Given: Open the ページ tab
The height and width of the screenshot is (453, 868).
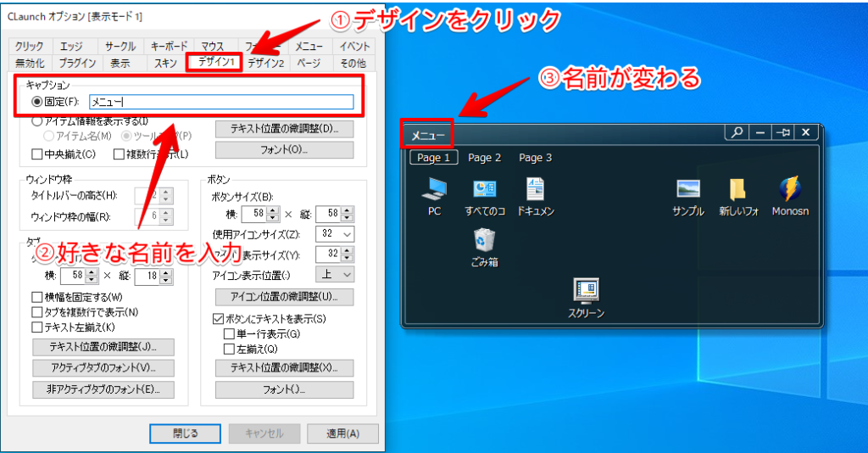Looking at the screenshot, I should (309, 63).
